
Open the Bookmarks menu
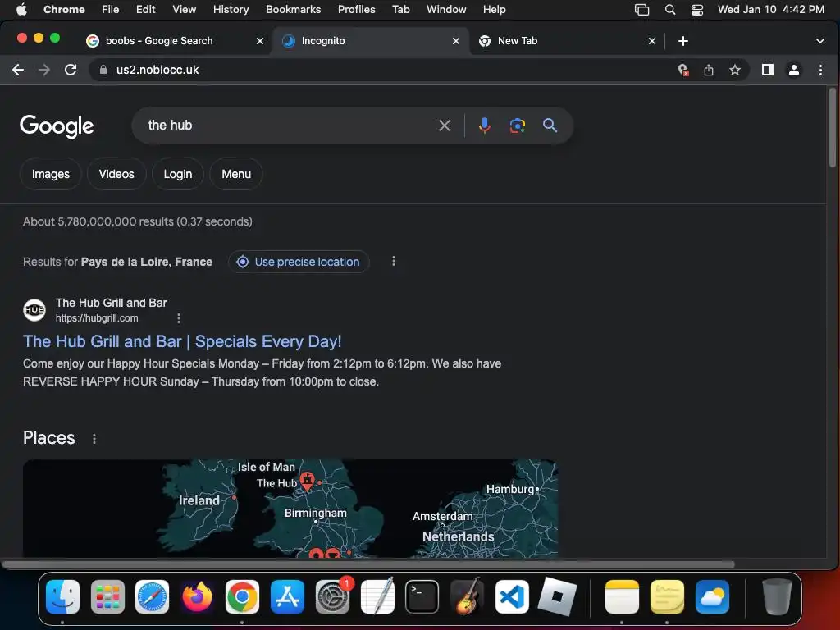(x=293, y=10)
